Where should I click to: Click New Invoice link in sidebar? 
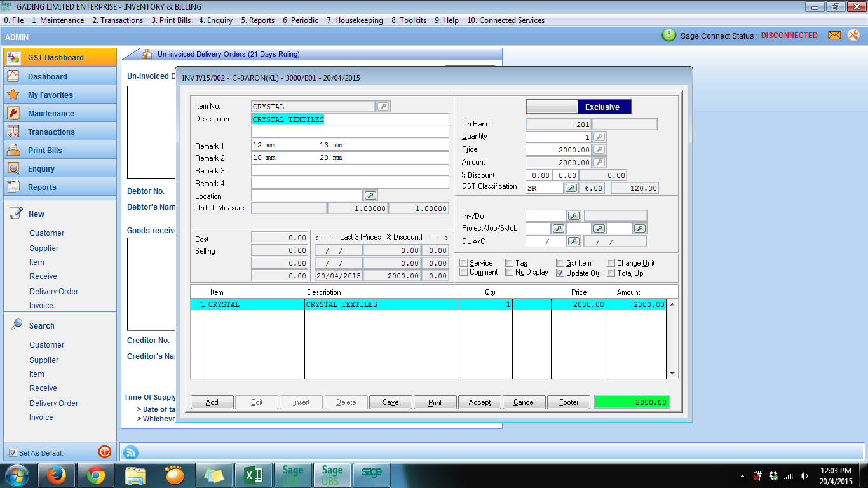(41, 306)
